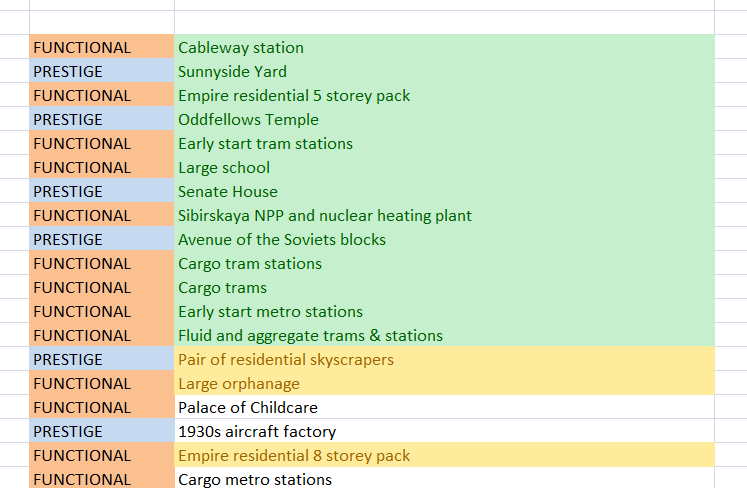The image size is (747, 488).
Task: Click the 'Oddfellows Temple' cell
Action: 248,120
